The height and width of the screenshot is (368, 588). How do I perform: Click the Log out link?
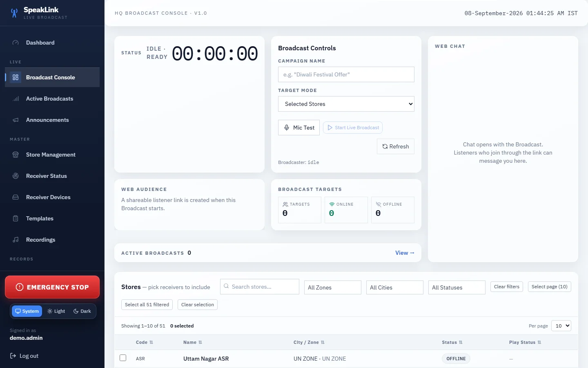click(x=24, y=356)
